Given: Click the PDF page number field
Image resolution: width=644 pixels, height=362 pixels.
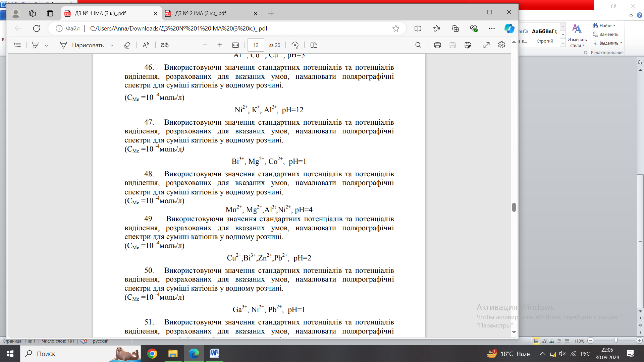Looking at the screenshot, I should [x=256, y=45].
